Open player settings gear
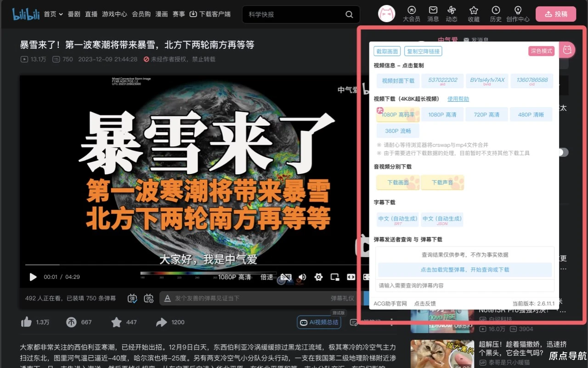Viewport: 588px width, 368px height. pos(318,277)
